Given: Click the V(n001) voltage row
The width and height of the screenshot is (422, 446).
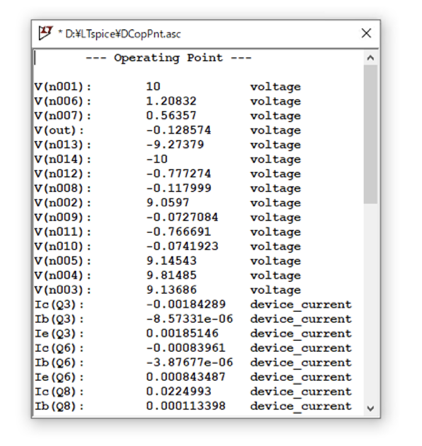Looking at the screenshot, I should tap(168, 87).
